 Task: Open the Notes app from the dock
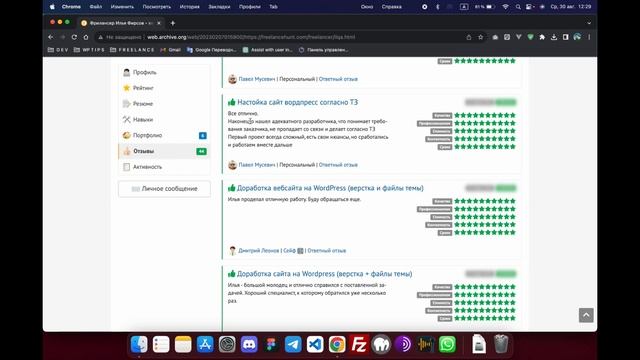(x=183, y=344)
